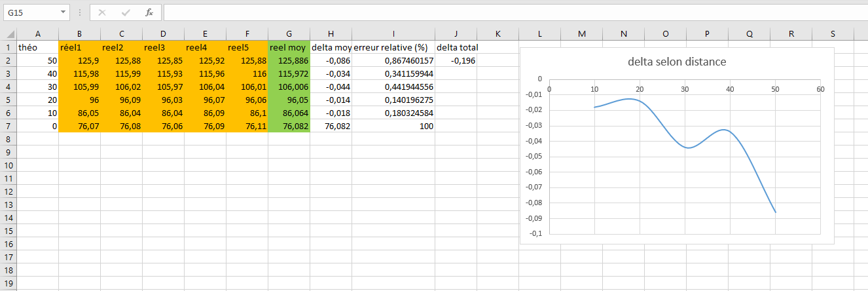Select the cell containing -0,196

456,60
